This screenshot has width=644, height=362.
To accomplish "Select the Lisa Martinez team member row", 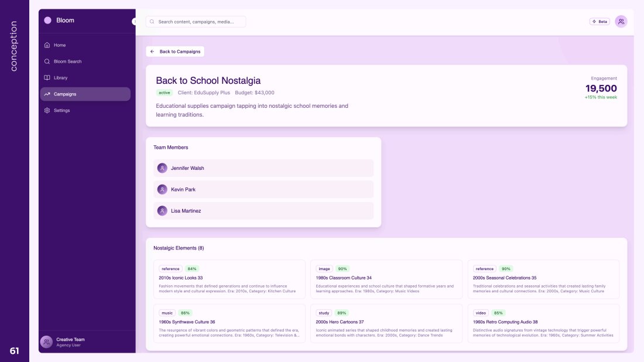I will coord(263,211).
